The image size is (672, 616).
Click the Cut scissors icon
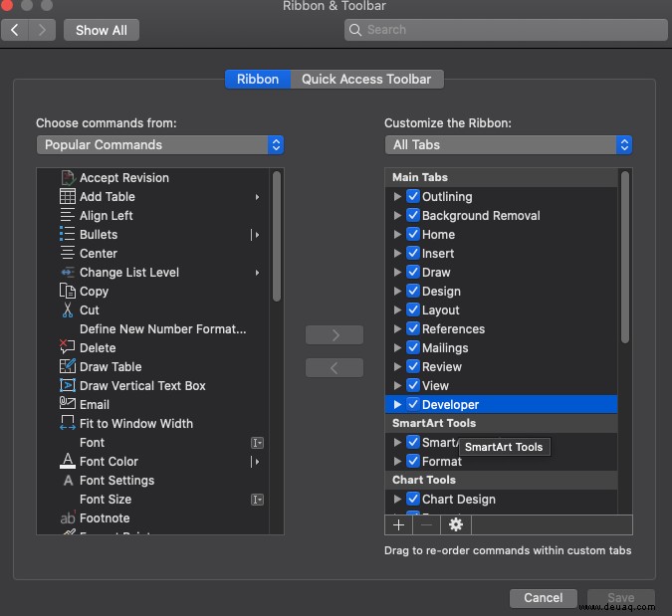(68, 309)
